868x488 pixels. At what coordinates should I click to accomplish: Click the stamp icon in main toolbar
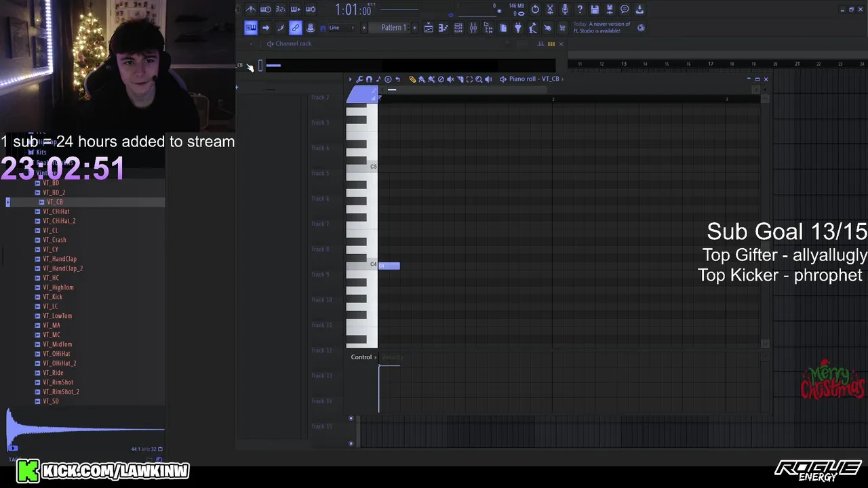pyautogui.click(x=311, y=28)
